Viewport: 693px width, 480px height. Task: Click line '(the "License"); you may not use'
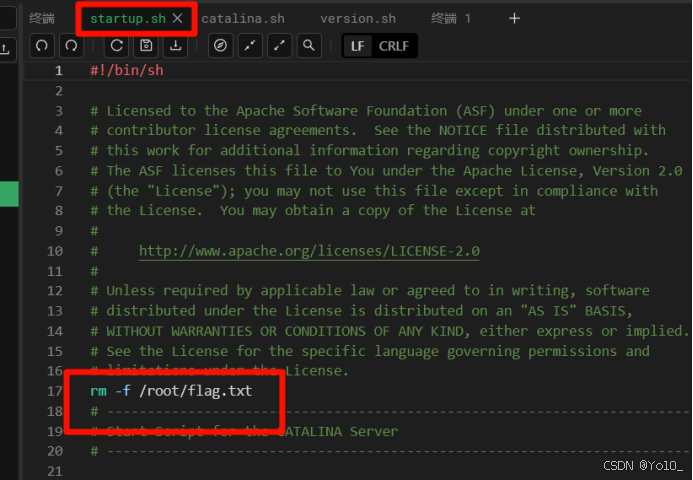(x=374, y=191)
